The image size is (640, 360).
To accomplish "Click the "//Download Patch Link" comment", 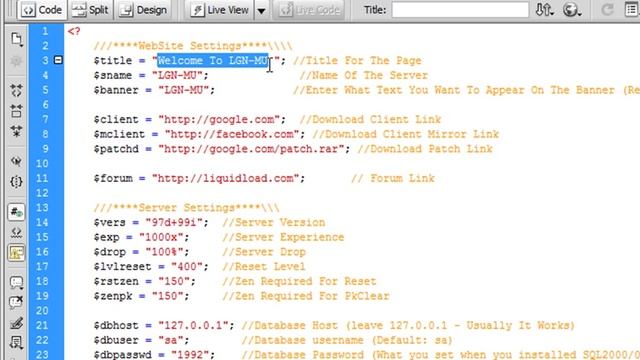I will [x=425, y=149].
